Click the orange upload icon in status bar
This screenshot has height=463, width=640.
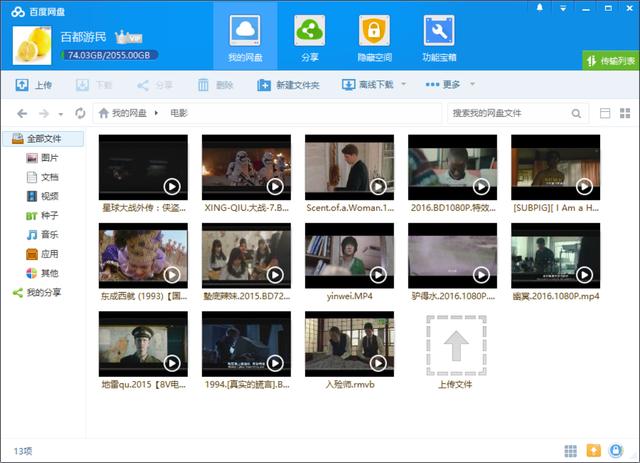coord(593,451)
